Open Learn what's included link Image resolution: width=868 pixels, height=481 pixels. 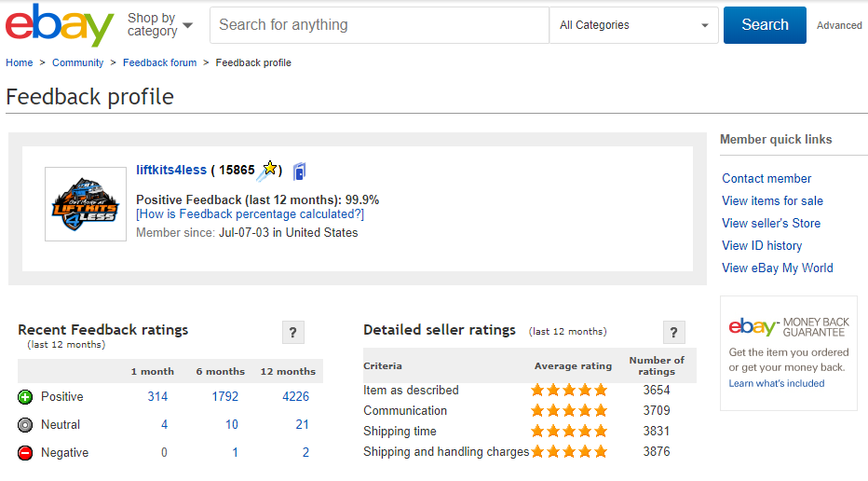pyautogui.click(x=776, y=383)
